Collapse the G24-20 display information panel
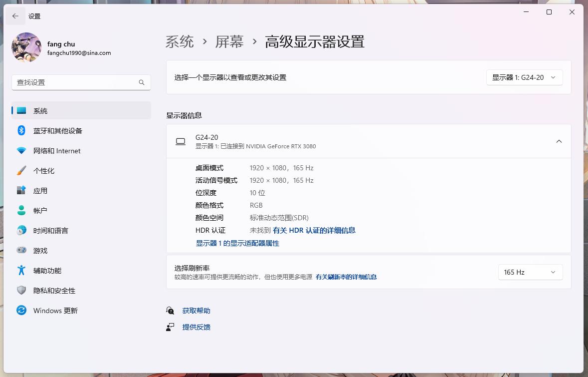This screenshot has width=588, height=377. point(559,141)
